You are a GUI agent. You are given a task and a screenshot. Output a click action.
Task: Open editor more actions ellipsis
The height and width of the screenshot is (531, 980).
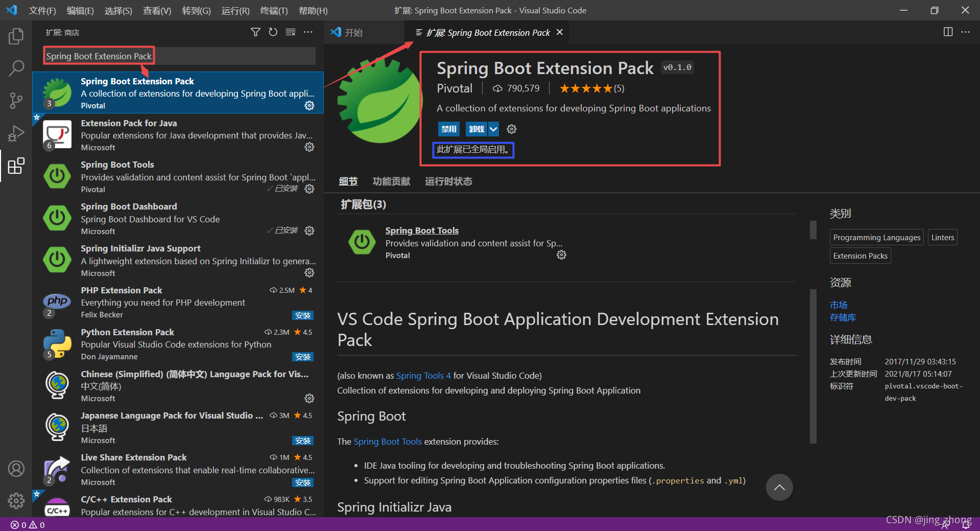tap(965, 32)
